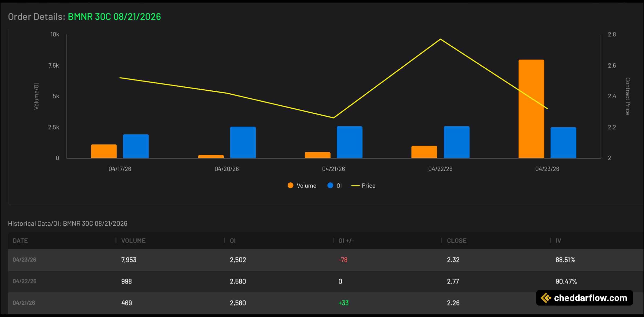The image size is (644, 317).
Task: Toggle the Price legend item
Action: (363, 186)
